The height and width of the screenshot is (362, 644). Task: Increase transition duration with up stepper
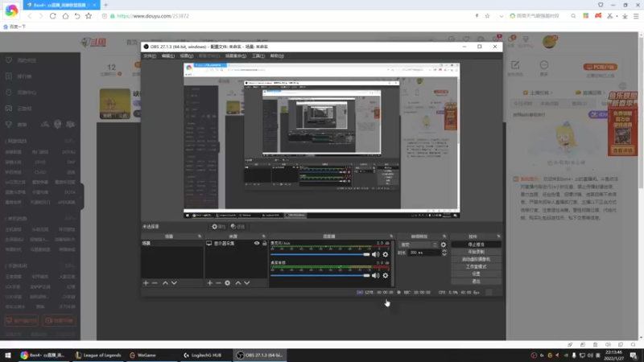coord(444,251)
